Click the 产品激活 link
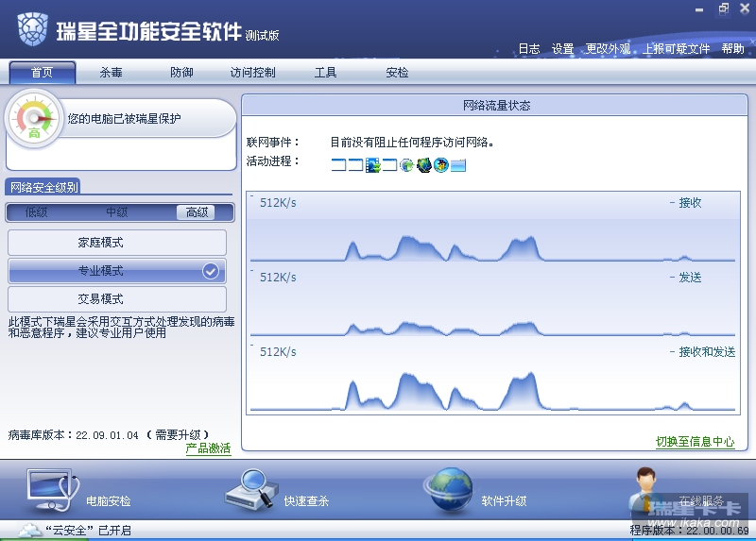The image size is (756, 541). 208,448
